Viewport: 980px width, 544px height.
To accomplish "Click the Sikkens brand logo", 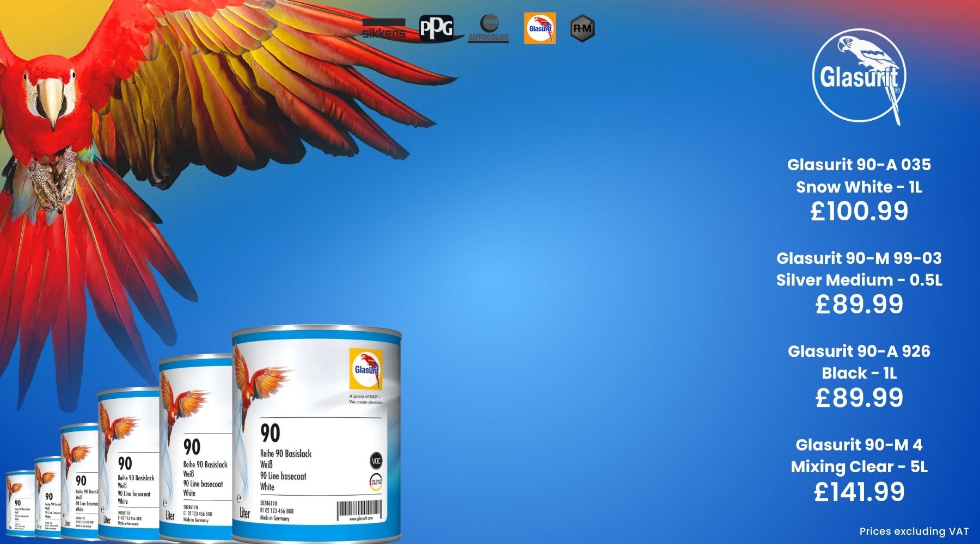I will (x=384, y=29).
